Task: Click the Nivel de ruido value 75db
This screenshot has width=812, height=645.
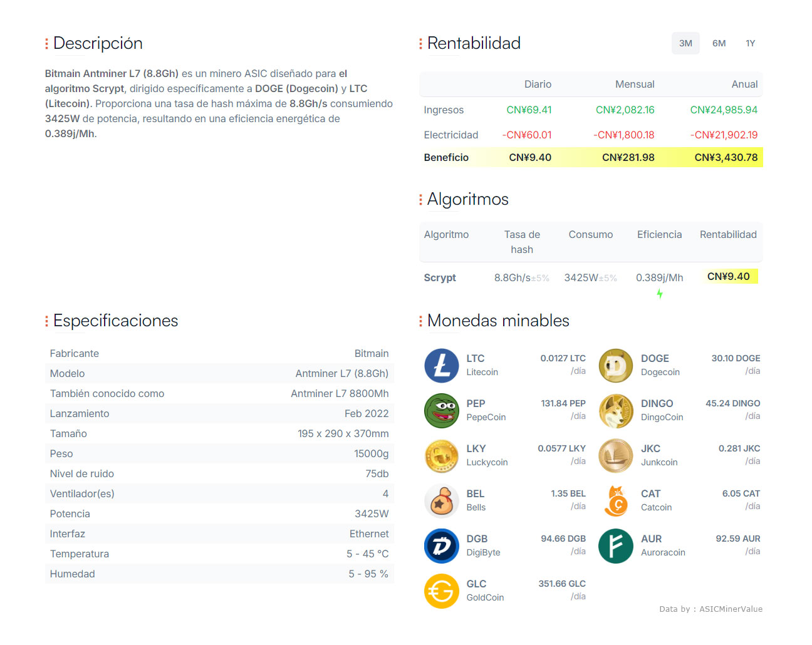Action: [377, 473]
